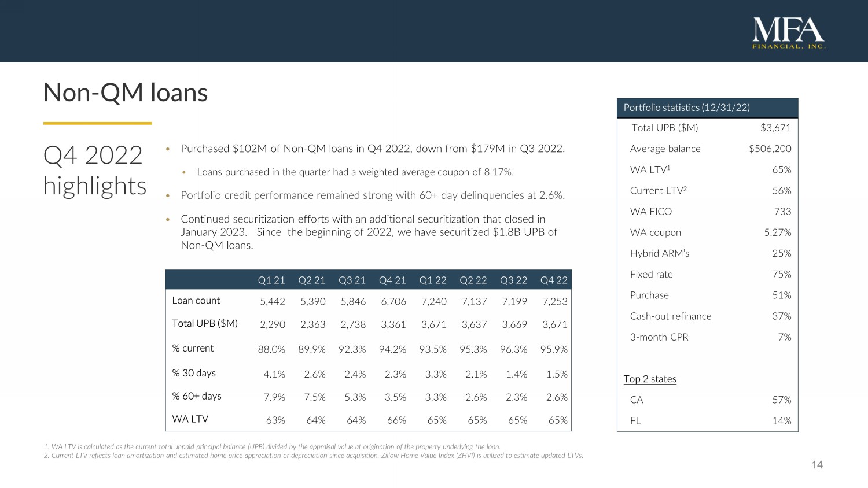Click the Total UPB $3,671 statistic value
This screenshot has width=868, height=488.
click(775, 128)
